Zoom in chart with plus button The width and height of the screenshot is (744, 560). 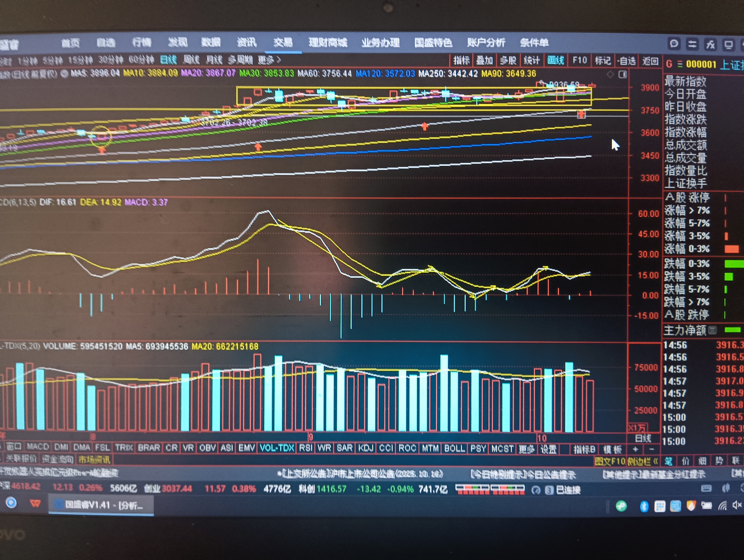pos(635,449)
